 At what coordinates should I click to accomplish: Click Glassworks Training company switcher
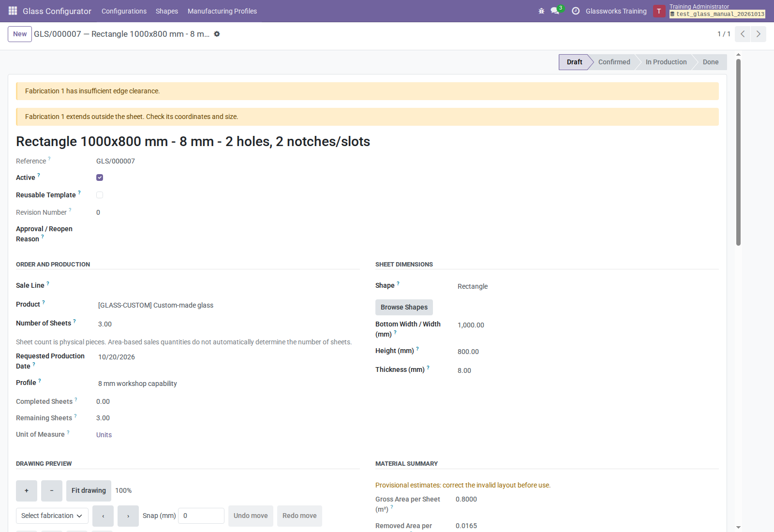click(616, 11)
